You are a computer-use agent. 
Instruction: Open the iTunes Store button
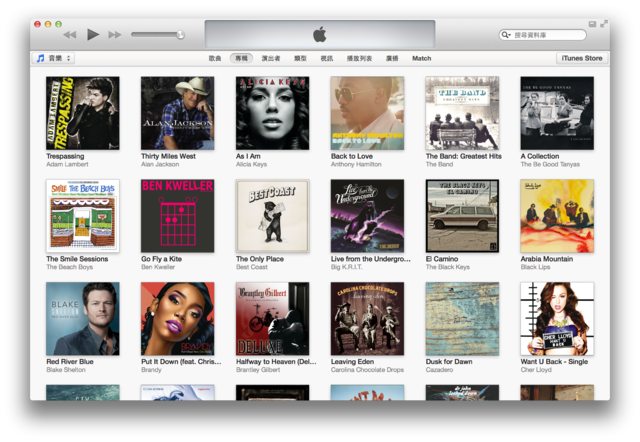click(582, 58)
